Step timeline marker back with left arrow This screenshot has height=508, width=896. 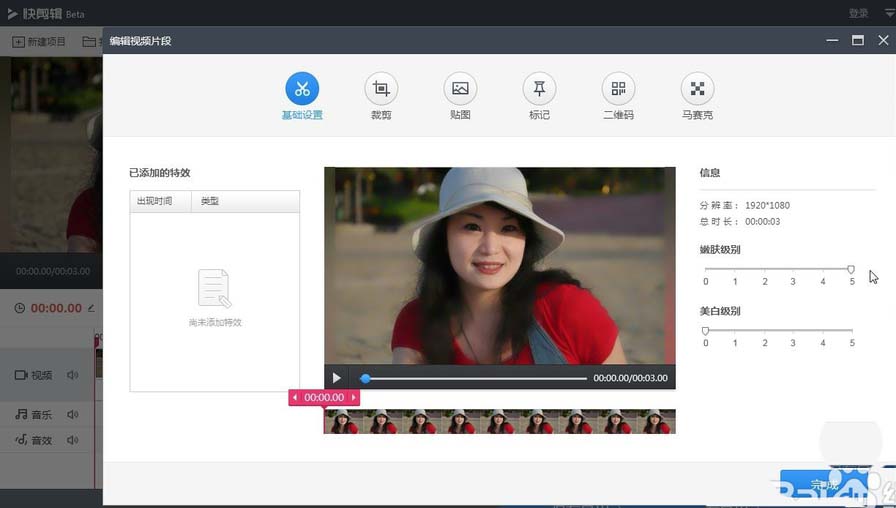tap(295, 397)
